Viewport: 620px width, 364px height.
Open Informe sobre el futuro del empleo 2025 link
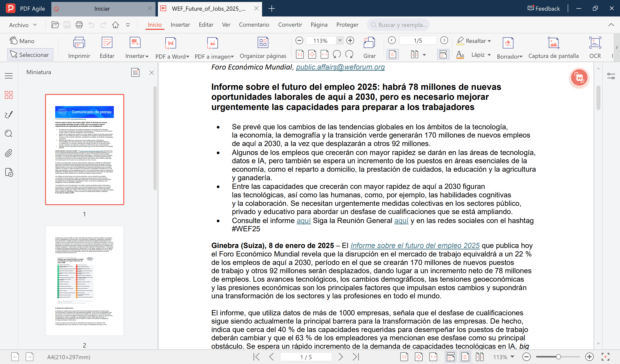tap(415, 246)
